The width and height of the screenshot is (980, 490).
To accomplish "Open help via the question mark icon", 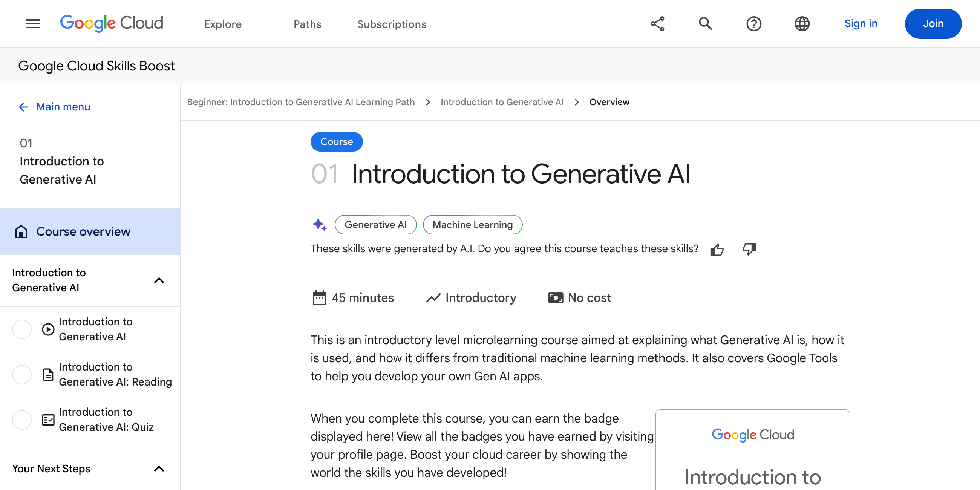I will coord(753,24).
